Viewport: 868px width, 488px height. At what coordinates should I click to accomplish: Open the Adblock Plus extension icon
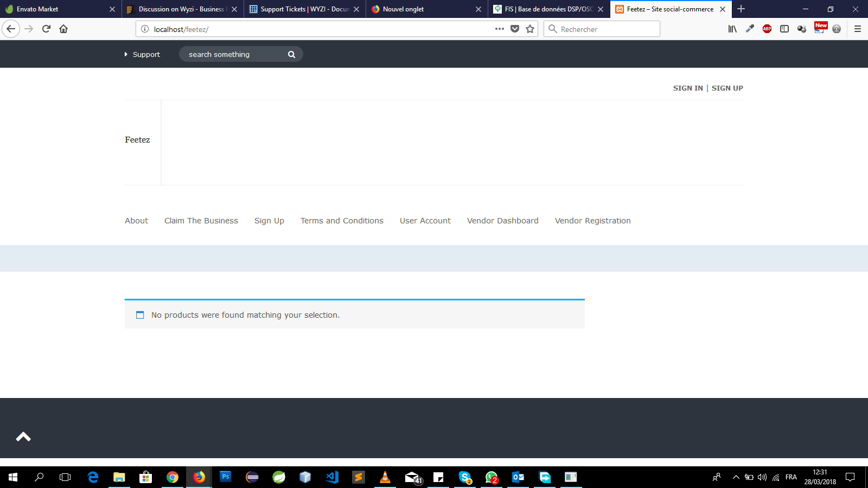point(767,29)
